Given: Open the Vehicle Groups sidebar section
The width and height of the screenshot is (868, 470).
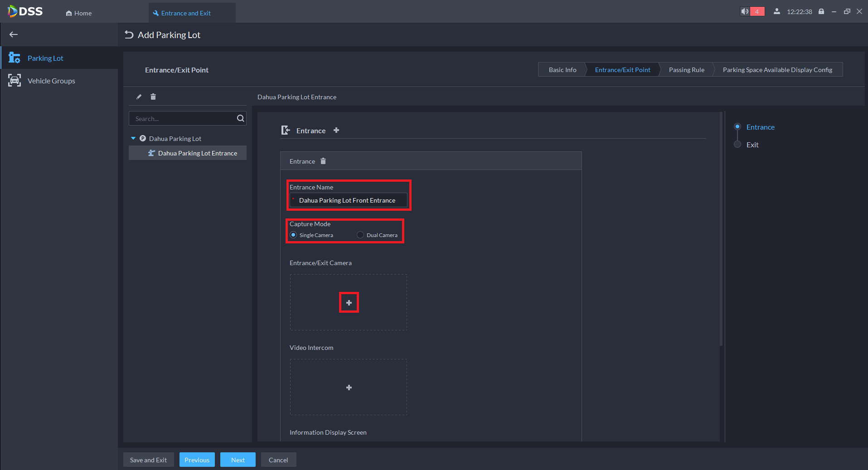Looking at the screenshot, I should (x=51, y=81).
